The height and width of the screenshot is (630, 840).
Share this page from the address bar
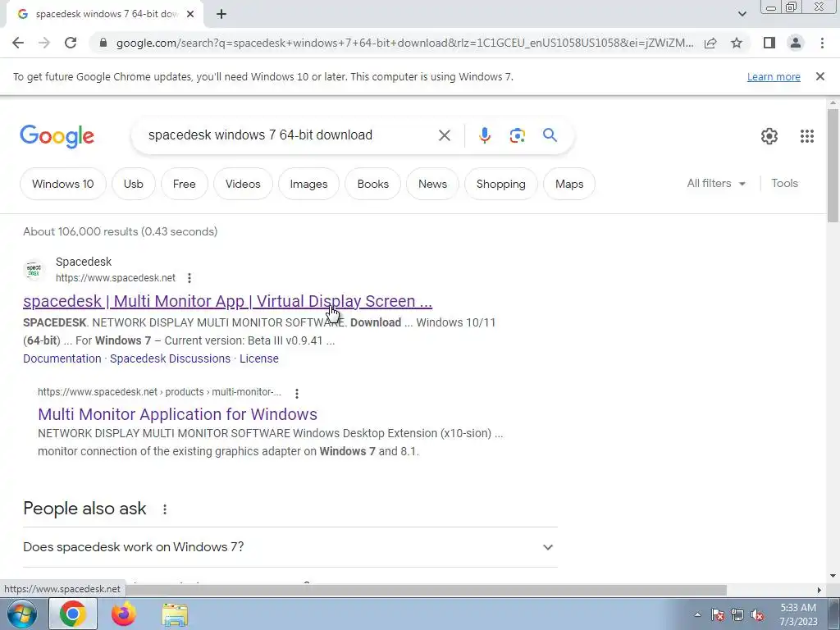pos(710,43)
